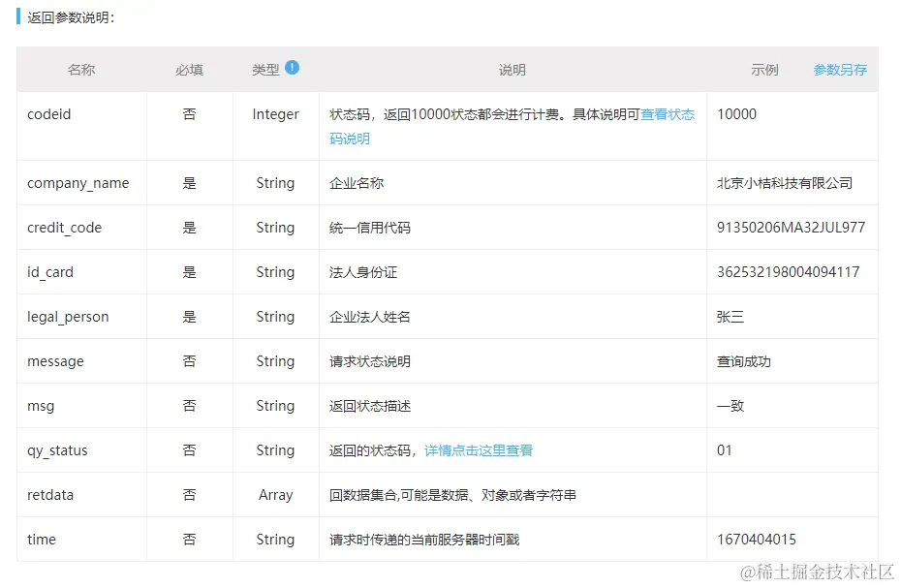Click 否 in the msg row
This screenshot has height=588, width=901.
pos(190,407)
